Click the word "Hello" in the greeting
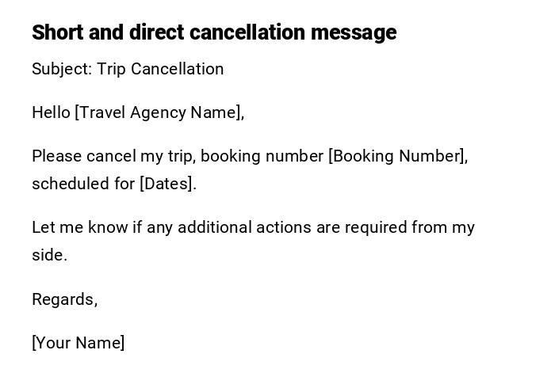Image resolution: width=555 pixels, height=392 pixels. coord(51,112)
